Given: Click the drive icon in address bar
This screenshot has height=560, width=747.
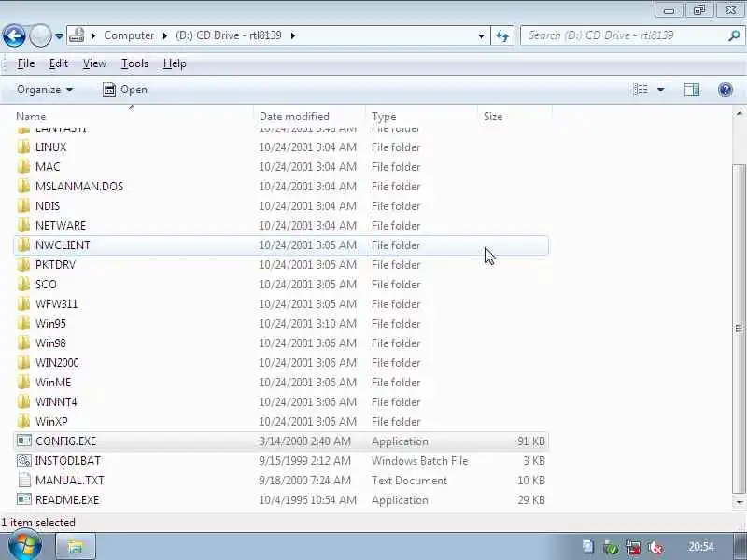Looking at the screenshot, I should pos(77,35).
